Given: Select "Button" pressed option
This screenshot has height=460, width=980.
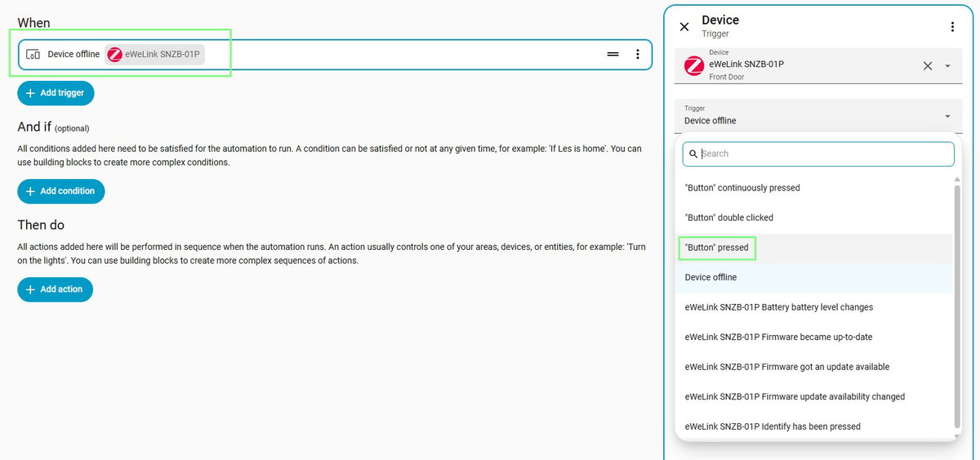Looking at the screenshot, I should pos(814,248).
